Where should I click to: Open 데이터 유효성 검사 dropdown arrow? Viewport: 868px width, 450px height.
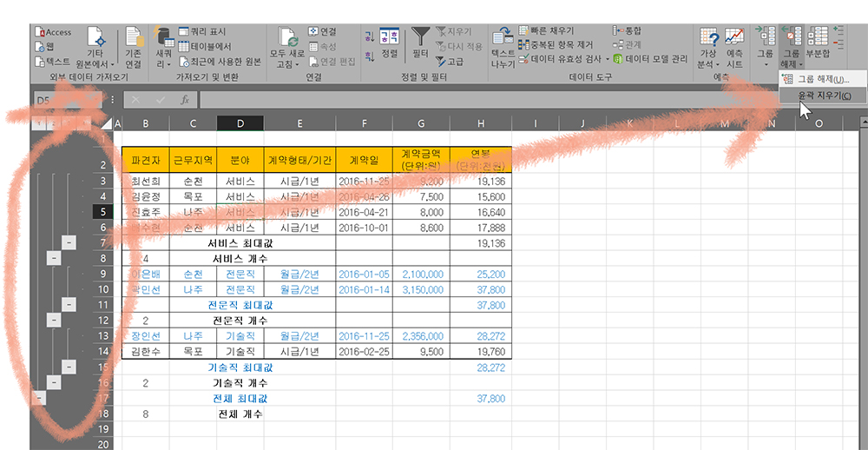[x=607, y=59]
